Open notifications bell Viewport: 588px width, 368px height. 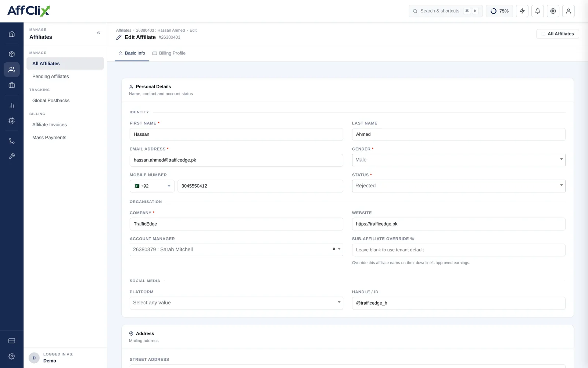[x=538, y=11]
